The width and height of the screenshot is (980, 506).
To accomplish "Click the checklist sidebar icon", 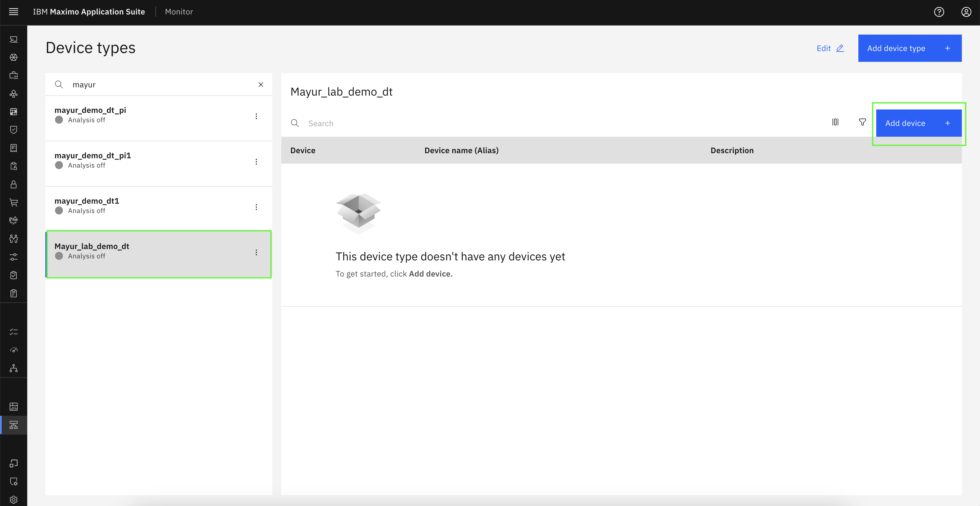I will click(14, 332).
